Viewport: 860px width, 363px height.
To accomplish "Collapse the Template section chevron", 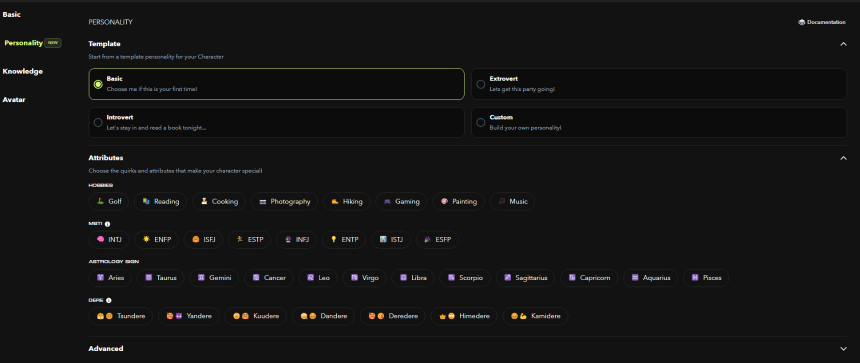I will click(x=844, y=44).
